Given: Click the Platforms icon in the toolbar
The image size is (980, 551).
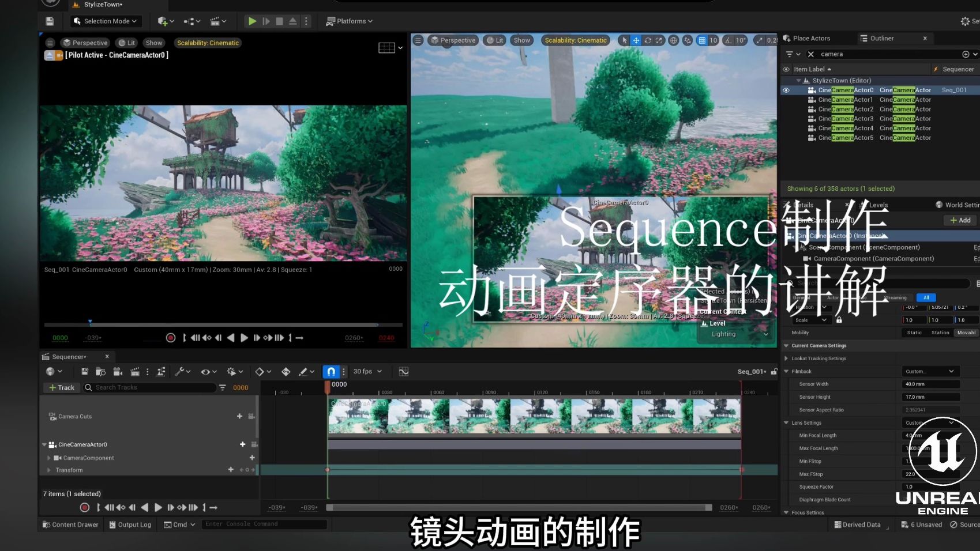Looking at the screenshot, I should tap(348, 21).
